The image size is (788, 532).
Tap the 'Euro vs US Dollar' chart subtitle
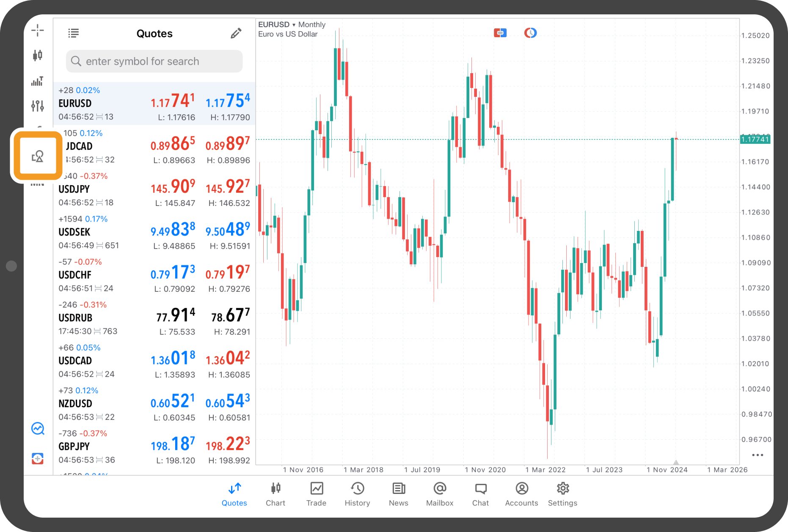click(x=288, y=34)
